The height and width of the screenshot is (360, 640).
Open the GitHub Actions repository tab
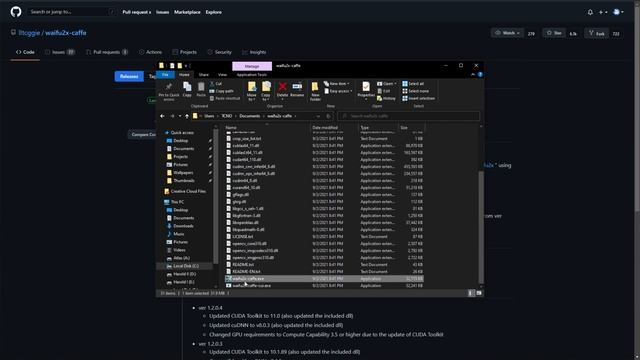[x=150, y=52]
